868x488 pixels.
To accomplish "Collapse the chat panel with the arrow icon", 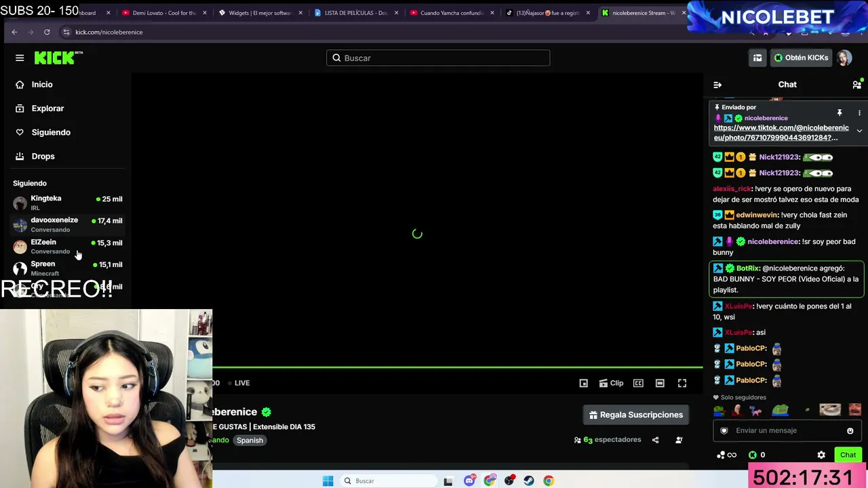I will click(x=717, y=85).
